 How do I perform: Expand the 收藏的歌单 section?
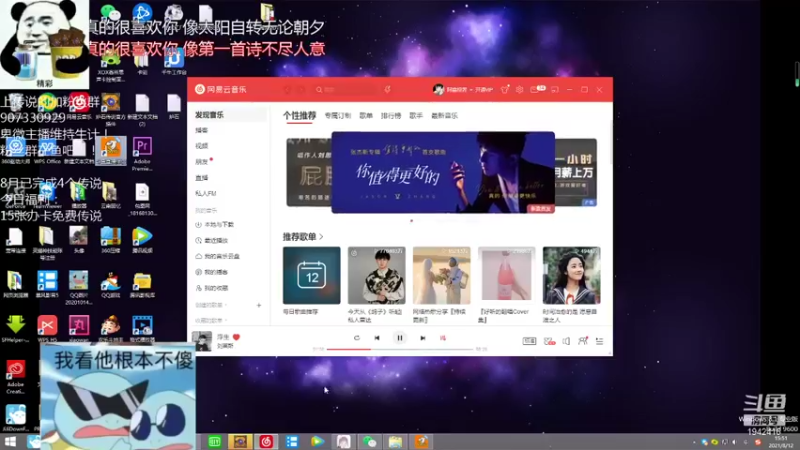tap(211, 320)
